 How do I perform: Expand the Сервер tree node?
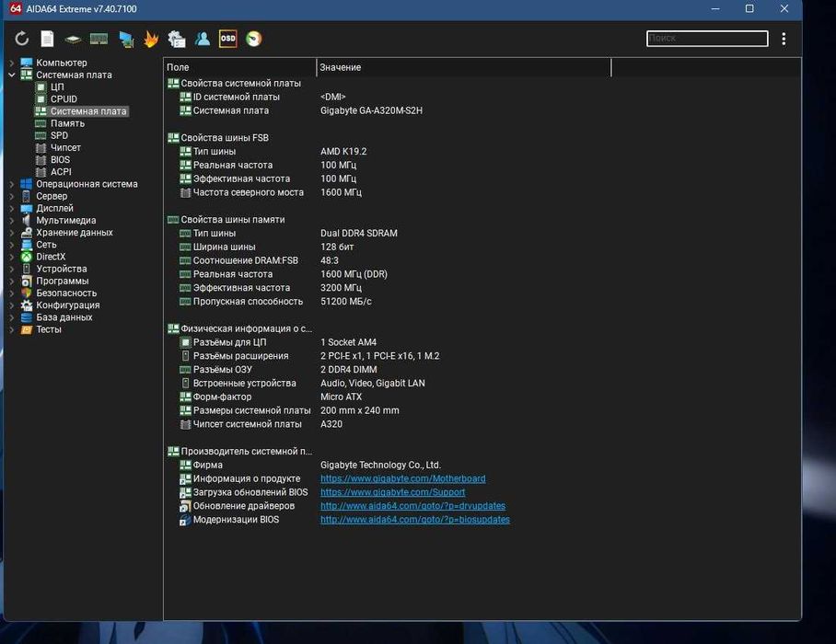click(x=12, y=197)
